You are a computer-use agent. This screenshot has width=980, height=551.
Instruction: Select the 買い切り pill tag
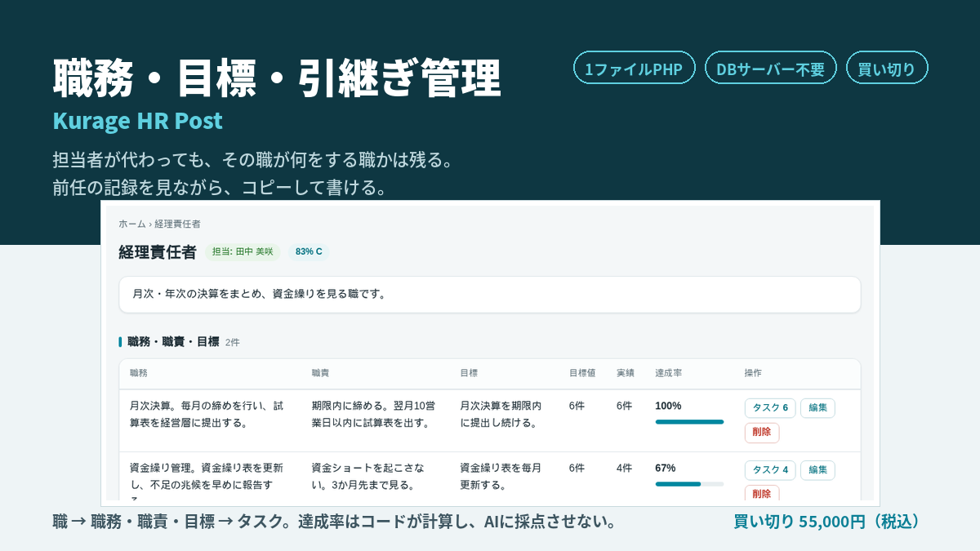coord(887,68)
